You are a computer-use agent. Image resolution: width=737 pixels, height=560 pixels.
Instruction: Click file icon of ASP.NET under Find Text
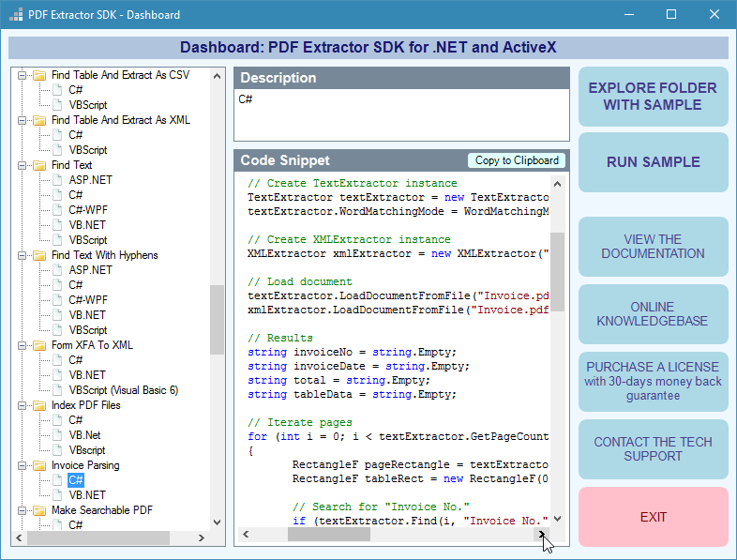click(x=57, y=180)
